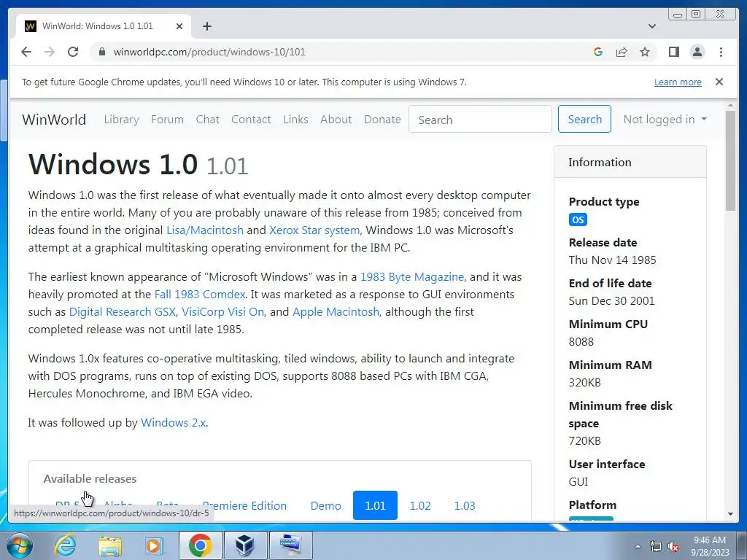Open the Contact menu item
The width and height of the screenshot is (747, 560).
pos(251,120)
